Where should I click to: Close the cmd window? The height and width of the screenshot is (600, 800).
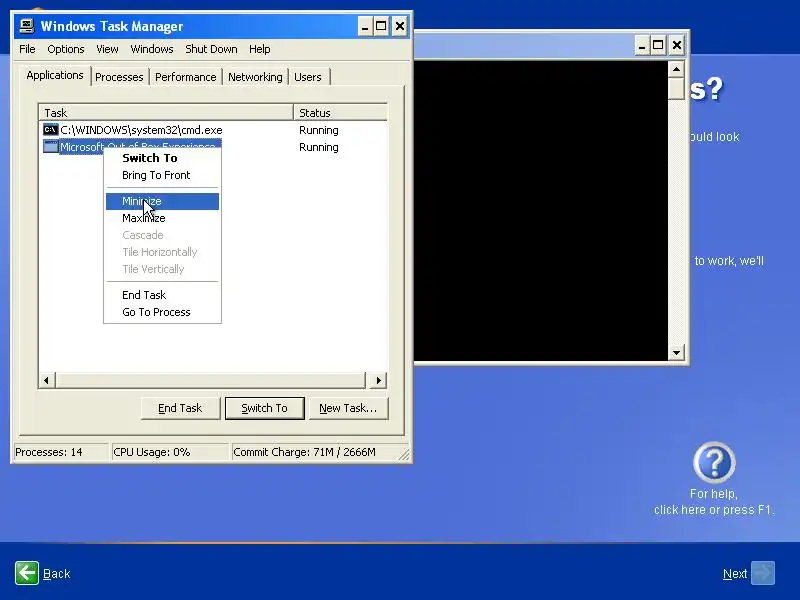coord(677,45)
